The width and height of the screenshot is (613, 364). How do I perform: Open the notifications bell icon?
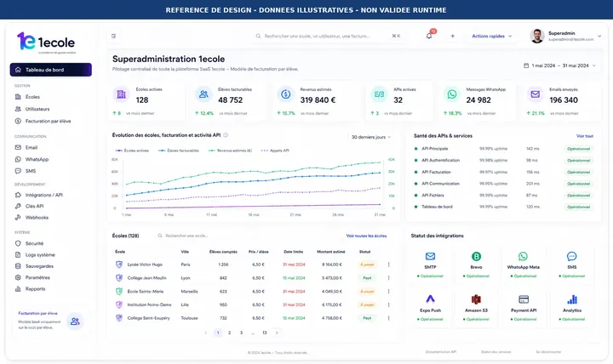pyautogui.click(x=429, y=36)
